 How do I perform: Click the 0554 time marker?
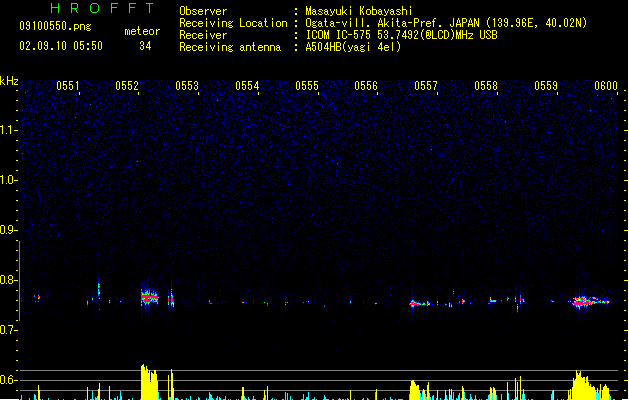(247, 86)
